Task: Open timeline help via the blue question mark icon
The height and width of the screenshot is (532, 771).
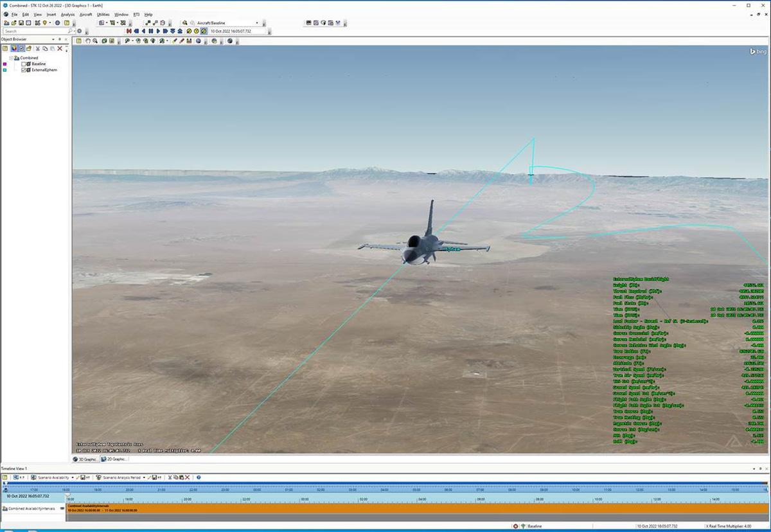Action: tap(199, 477)
